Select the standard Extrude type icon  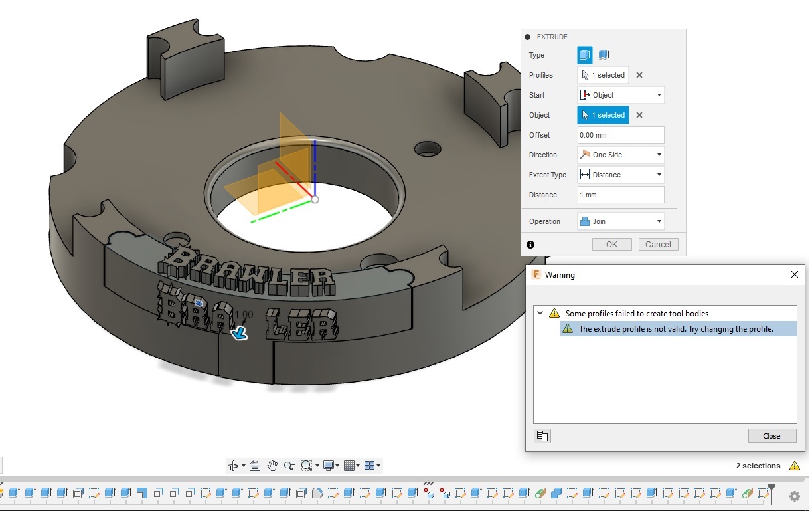point(585,55)
